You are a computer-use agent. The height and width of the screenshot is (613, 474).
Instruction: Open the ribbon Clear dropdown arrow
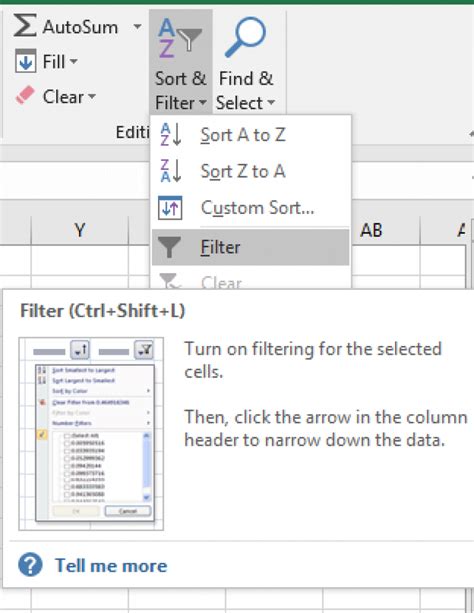click(92, 96)
